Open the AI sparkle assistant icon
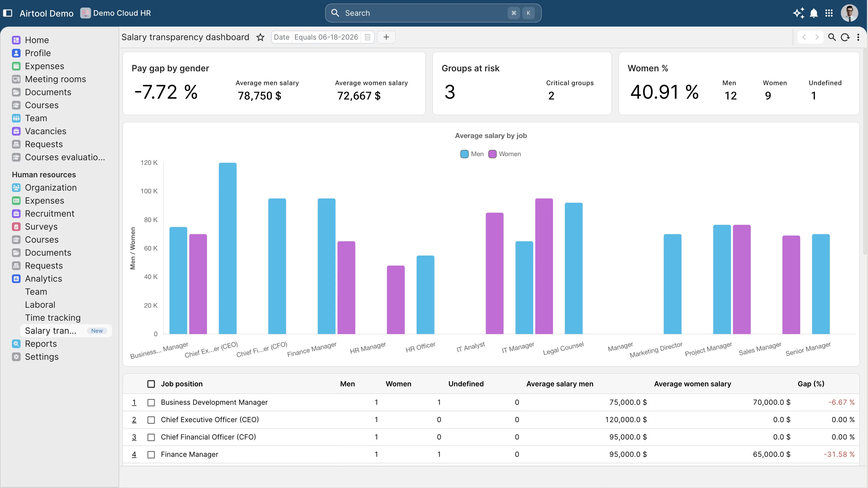The height and width of the screenshot is (488, 868). pos(799,13)
